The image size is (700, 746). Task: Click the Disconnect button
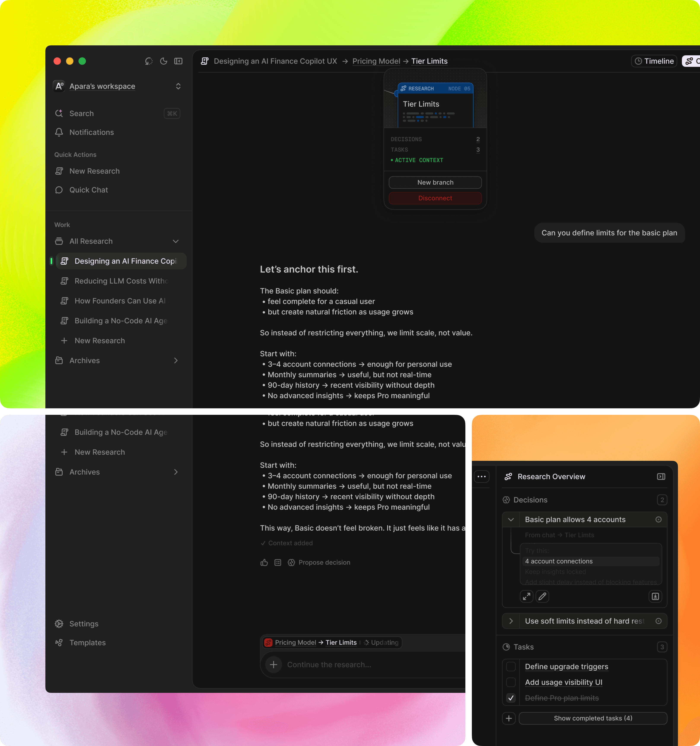pos(435,198)
